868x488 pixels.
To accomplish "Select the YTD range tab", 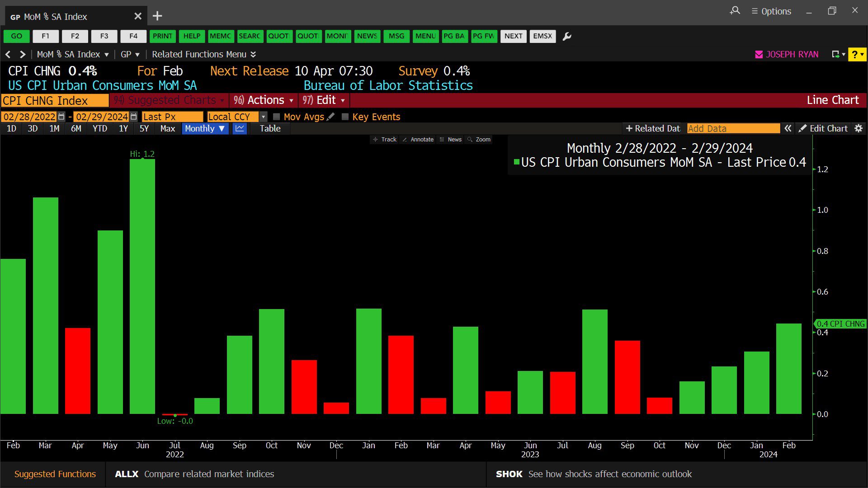I will point(100,129).
